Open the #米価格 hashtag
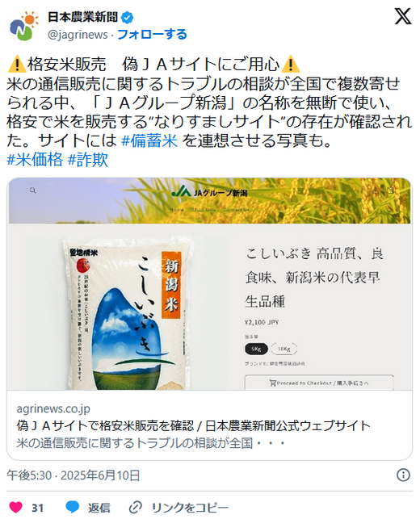This screenshot has height=519, width=420. tap(35, 160)
